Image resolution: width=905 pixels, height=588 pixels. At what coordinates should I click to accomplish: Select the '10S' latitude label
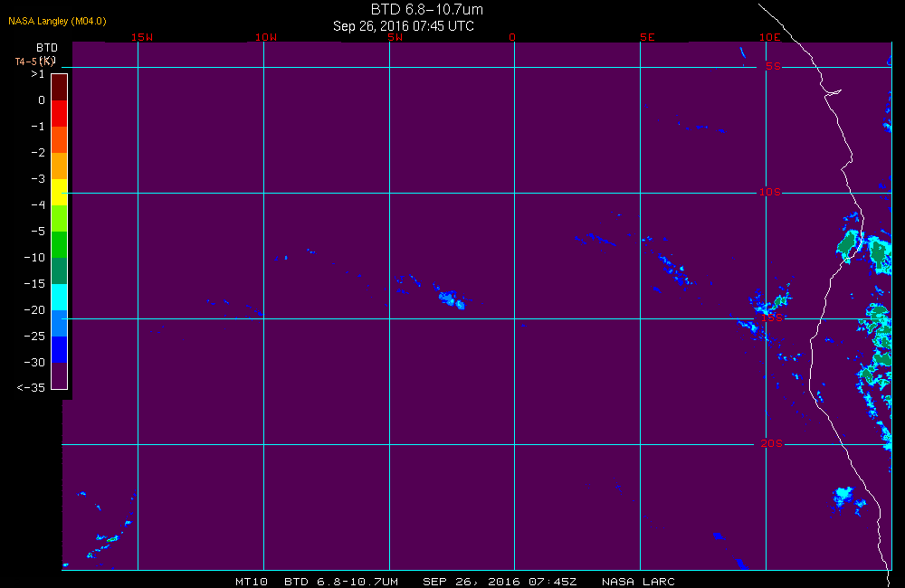(770, 192)
